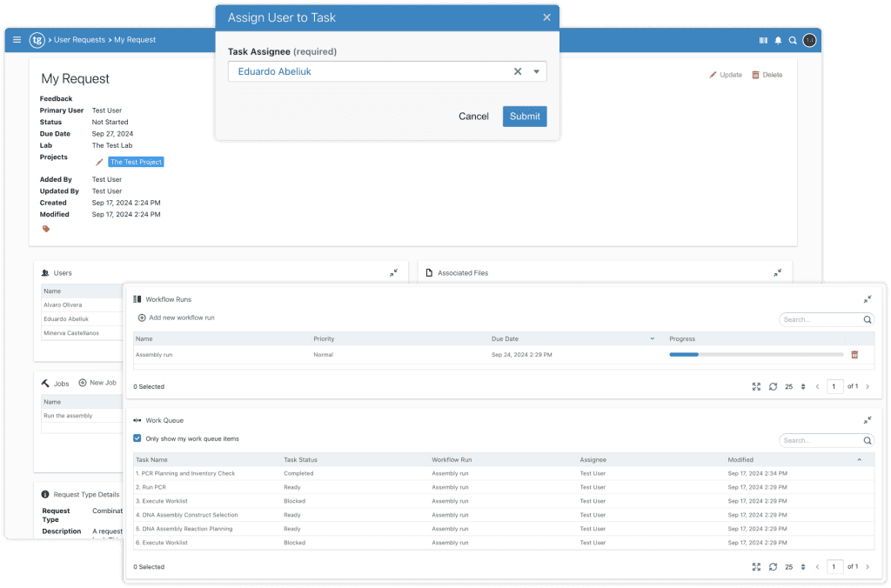
Task: Enable 'Only show my work queue items'
Action: click(137, 439)
